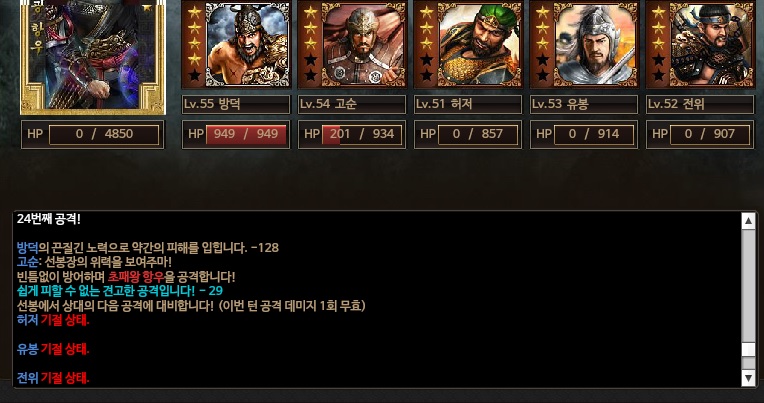Select the 고순 general portrait
The image size is (764, 403).
(363, 44)
